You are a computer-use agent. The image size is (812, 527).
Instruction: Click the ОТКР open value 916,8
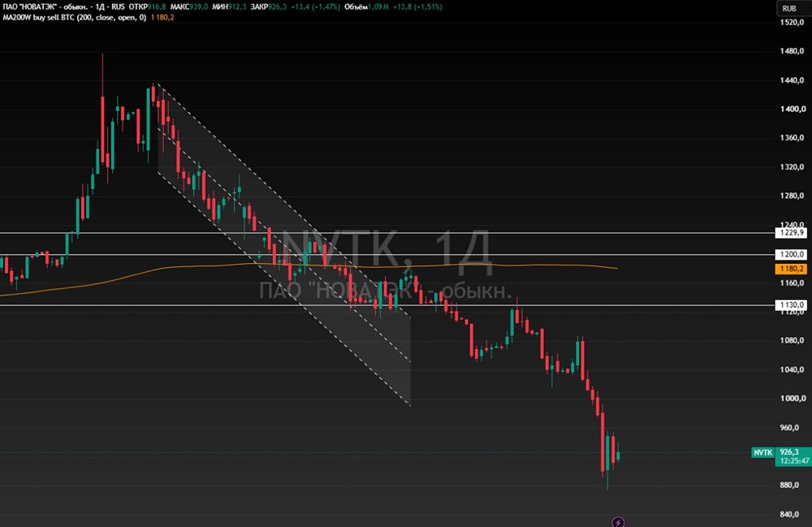158,7
